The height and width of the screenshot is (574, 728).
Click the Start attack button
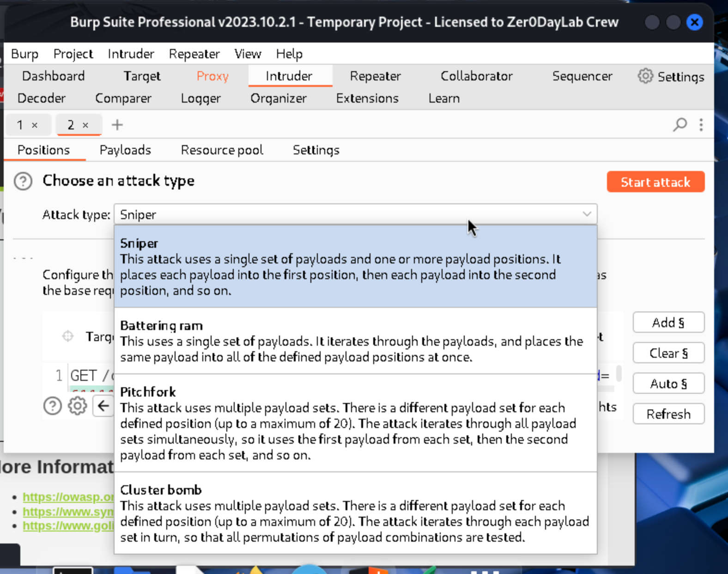(x=655, y=182)
